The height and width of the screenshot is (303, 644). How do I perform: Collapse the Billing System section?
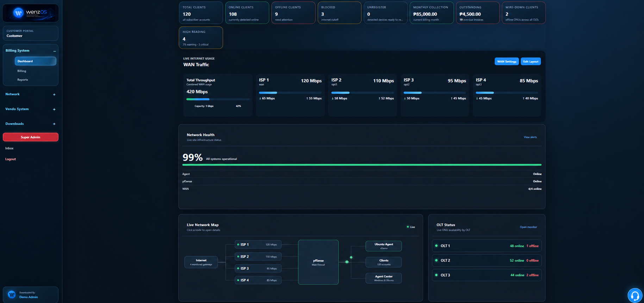[55, 51]
